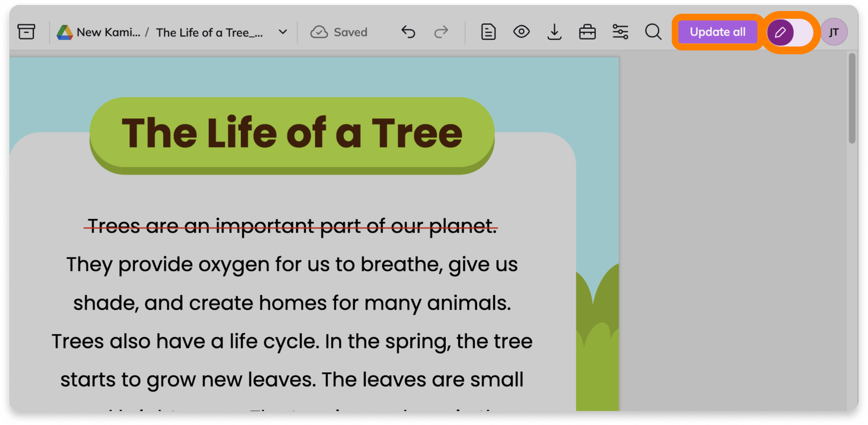The image size is (868, 425).
Task: Undo the last action
Action: pyautogui.click(x=408, y=32)
